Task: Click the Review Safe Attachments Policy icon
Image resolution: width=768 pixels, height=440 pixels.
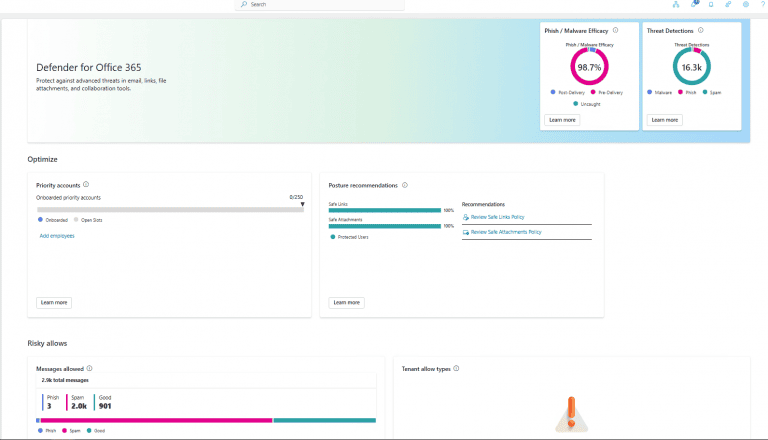Action: 466,232
